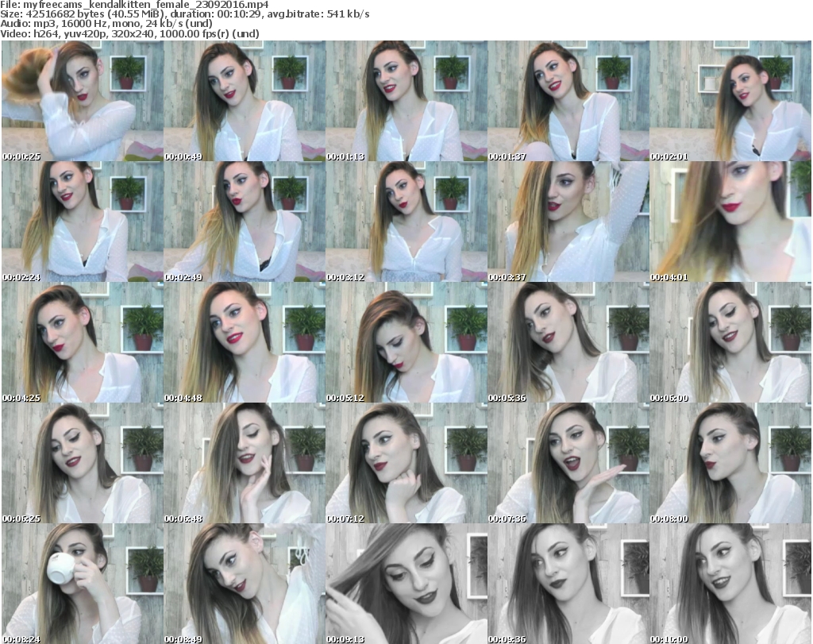Click the avg.bitrate value 541 kb/s
The width and height of the screenshot is (813, 644).
pos(348,14)
